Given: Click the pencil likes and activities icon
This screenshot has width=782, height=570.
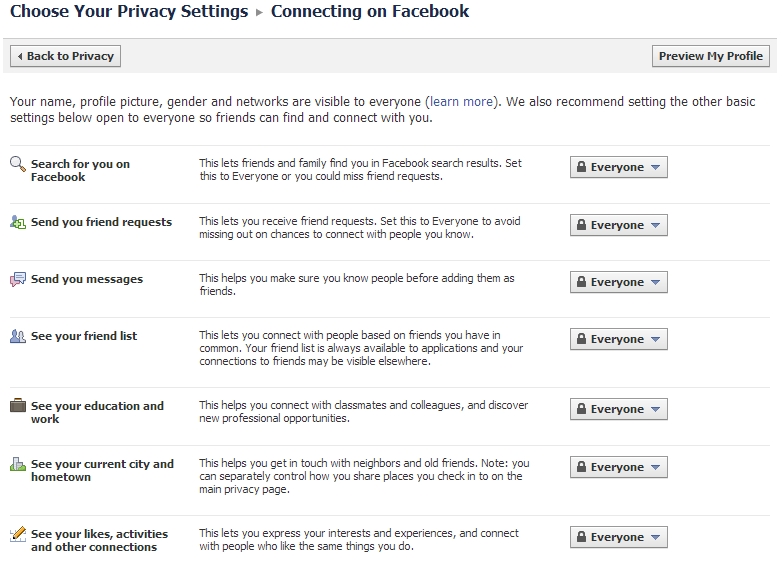Looking at the screenshot, I should coord(18,534).
